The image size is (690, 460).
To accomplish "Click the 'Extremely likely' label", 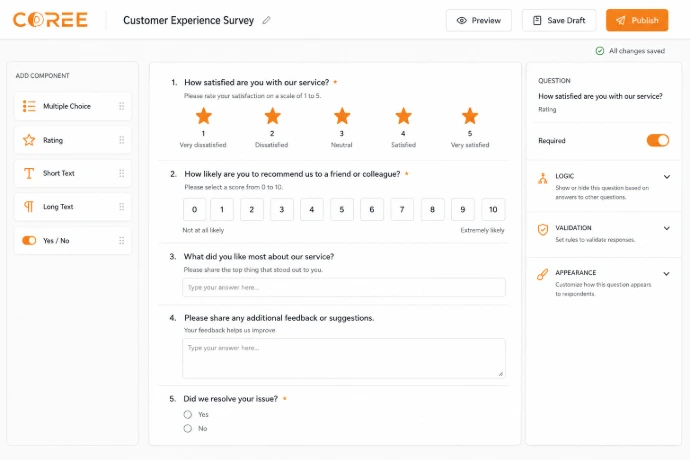I will [x=482, y=230].
